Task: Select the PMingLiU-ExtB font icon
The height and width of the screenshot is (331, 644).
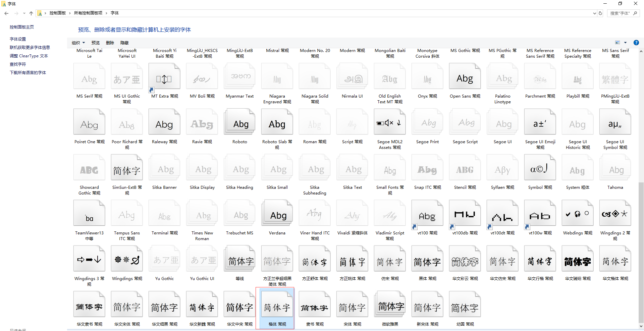Action: 615,76
